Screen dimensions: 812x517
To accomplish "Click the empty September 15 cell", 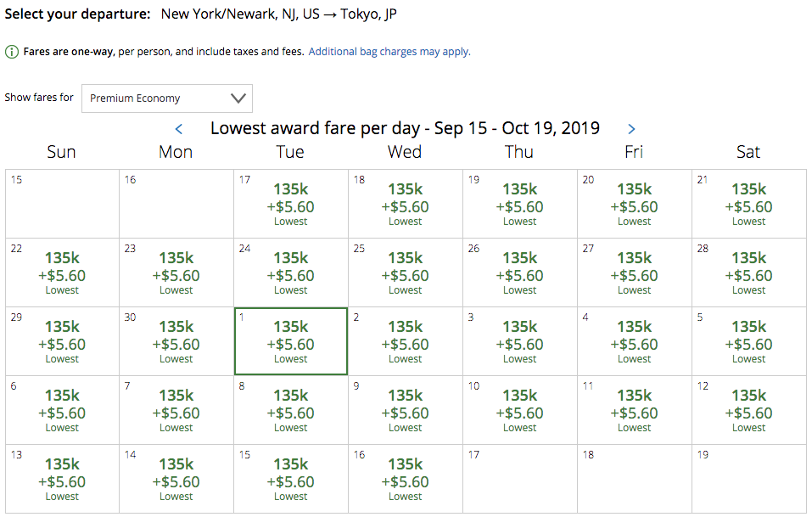I will 62,204.
